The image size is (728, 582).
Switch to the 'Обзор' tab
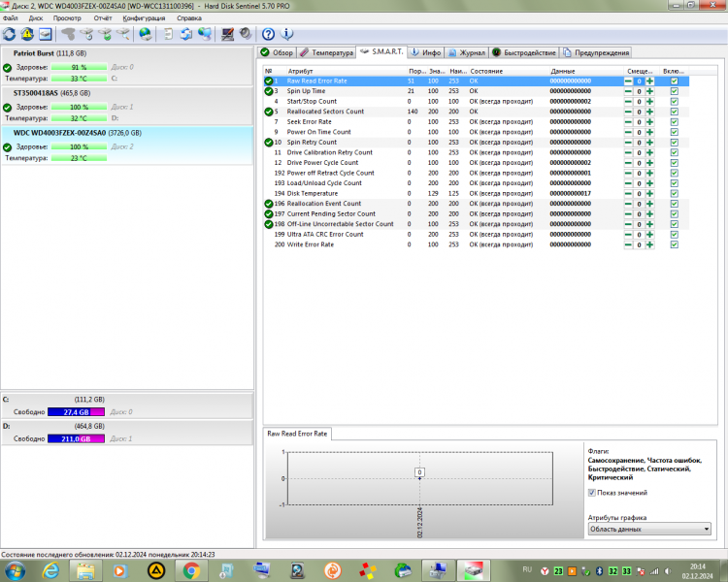point(278,52)
